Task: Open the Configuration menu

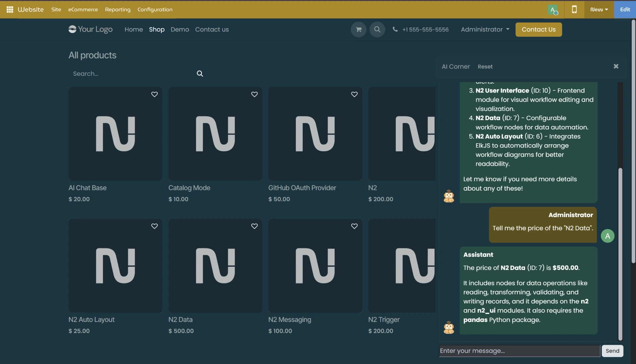Action: (155, 10)
